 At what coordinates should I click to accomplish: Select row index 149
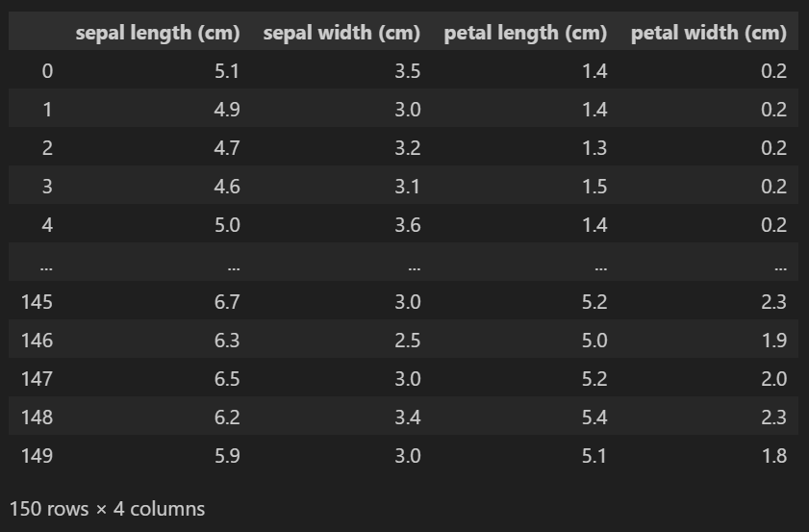pos(37,456)
